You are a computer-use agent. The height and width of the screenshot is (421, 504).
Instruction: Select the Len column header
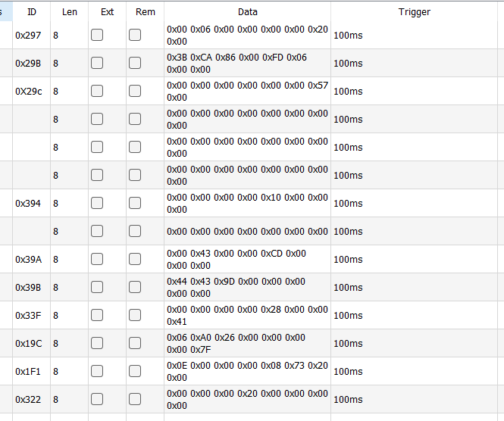click(x=69, y=12)
